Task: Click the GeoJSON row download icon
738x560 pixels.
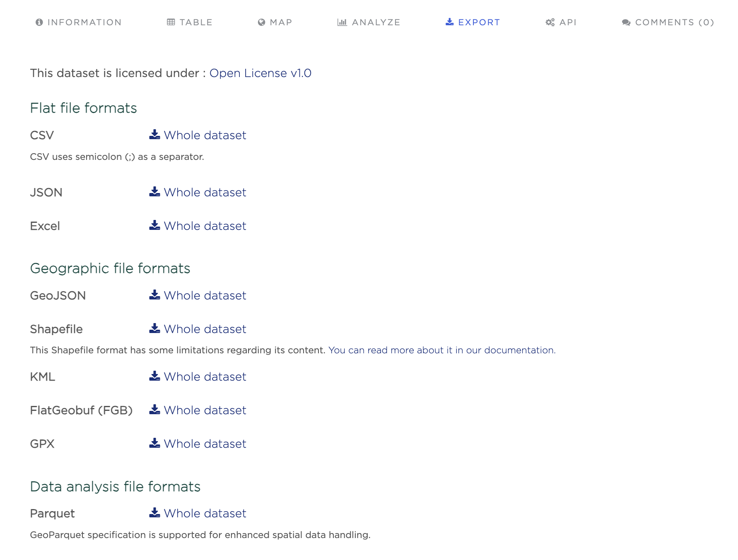Action: (x=154, y=295)
